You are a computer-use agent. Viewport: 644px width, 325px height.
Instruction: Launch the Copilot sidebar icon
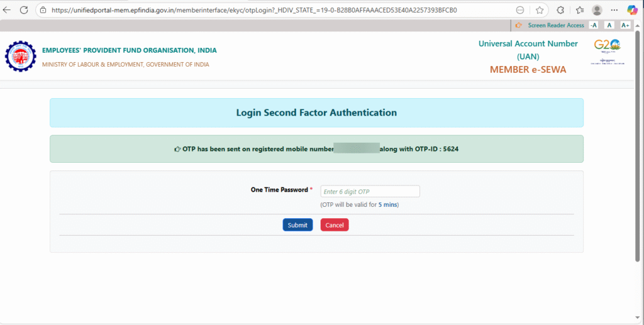point(633,10)
